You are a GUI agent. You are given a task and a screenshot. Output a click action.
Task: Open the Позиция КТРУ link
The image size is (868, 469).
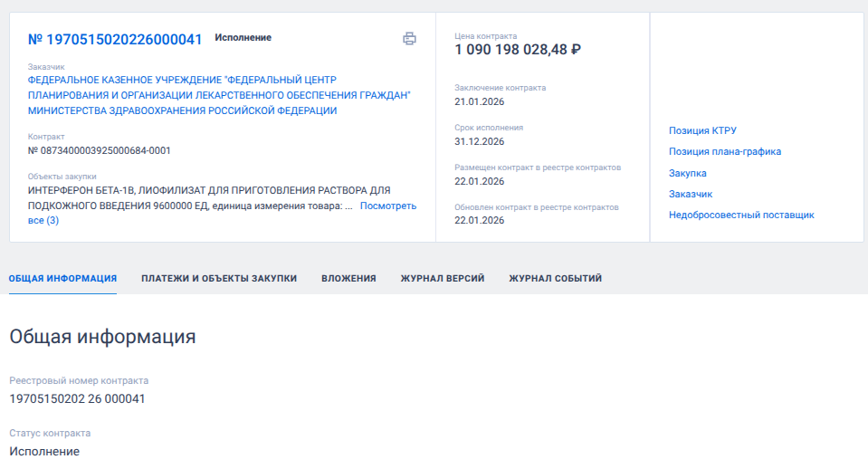point(709,130)
